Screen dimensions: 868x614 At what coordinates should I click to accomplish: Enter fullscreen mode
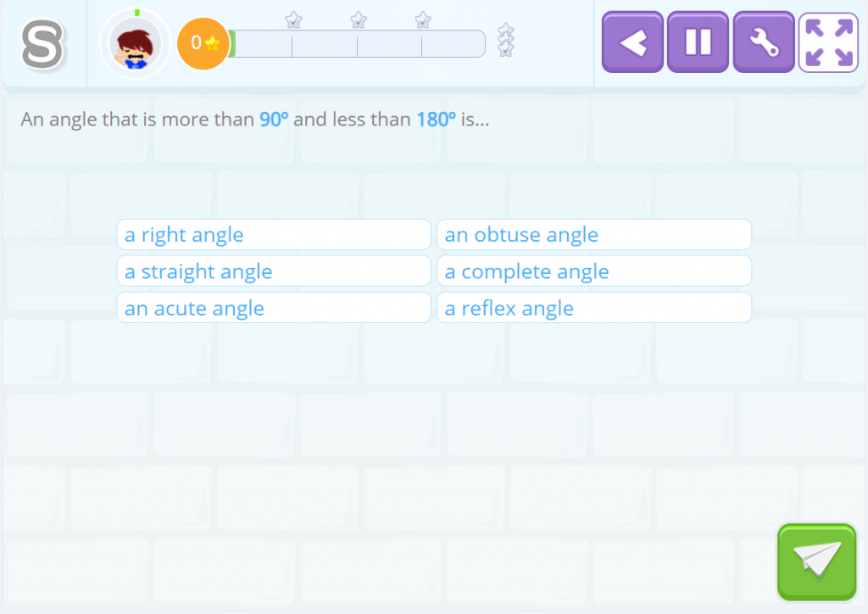828,41
